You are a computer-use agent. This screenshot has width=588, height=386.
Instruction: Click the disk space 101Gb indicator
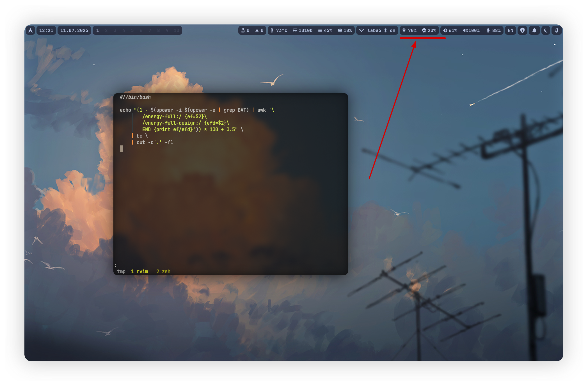[x=303, y=30]
